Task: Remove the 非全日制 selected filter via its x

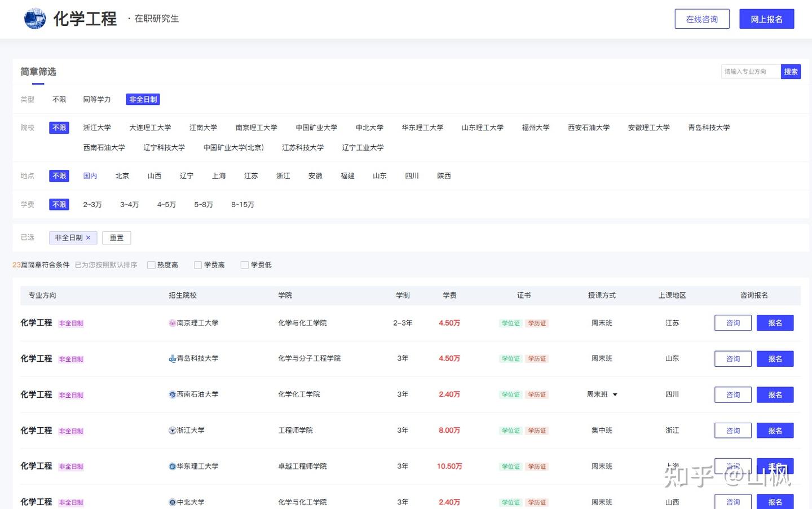Action: pos(88,238)
